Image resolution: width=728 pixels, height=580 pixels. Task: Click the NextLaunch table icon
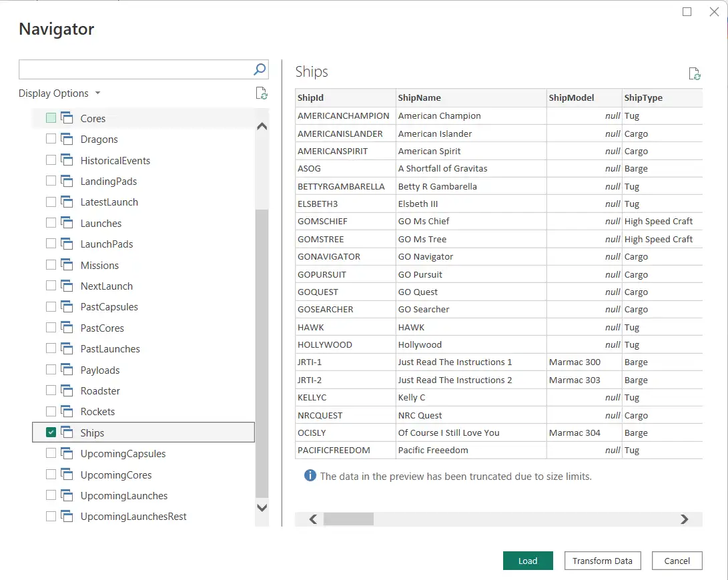(x=67, y=286)
